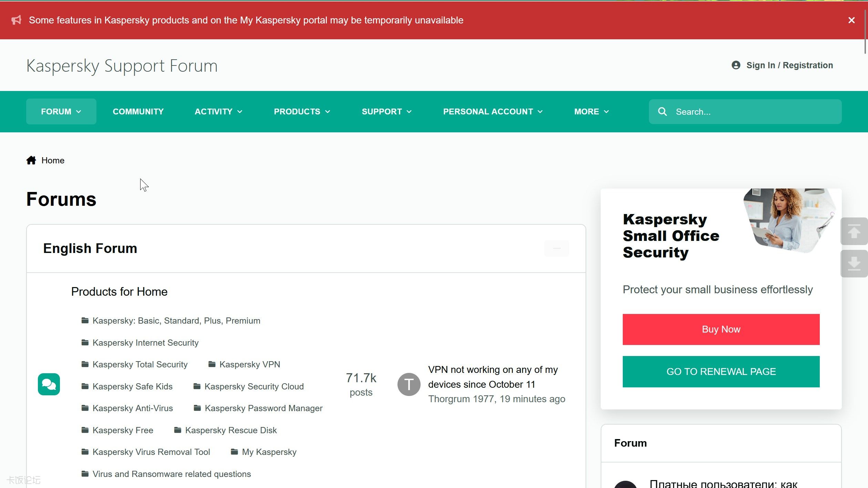The image size is (868, 488).
Task: Click the megaphone announcement icon
Action: click(16, 20)
